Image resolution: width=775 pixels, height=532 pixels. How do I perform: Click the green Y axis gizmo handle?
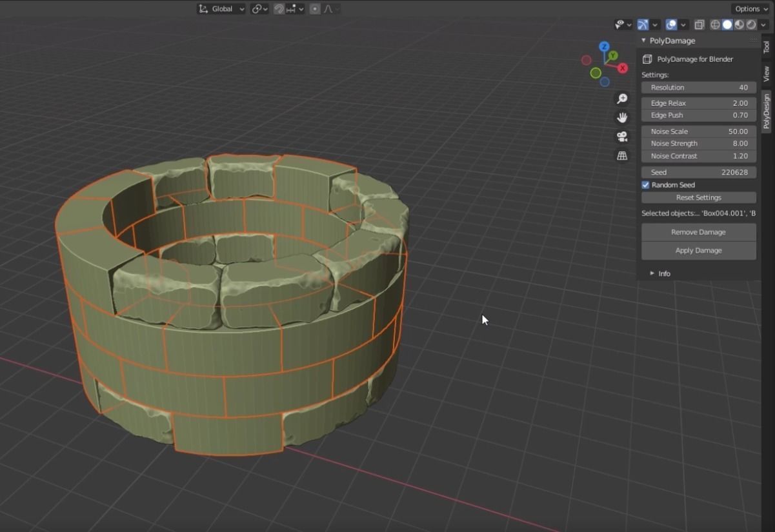[x=613, y=56]
